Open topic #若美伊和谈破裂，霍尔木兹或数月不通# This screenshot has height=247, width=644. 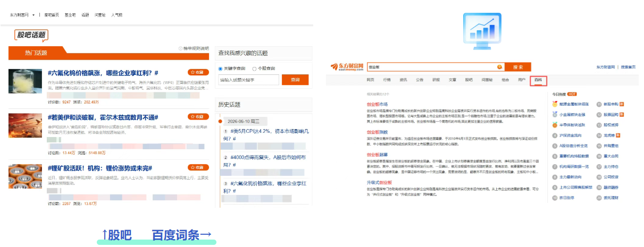[x=103, y=117]
